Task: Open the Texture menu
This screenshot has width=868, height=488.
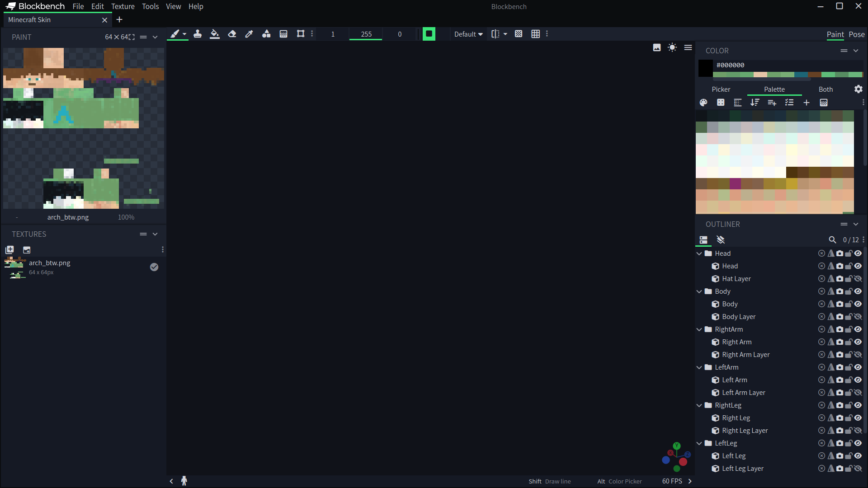Action: pos(123,6)
